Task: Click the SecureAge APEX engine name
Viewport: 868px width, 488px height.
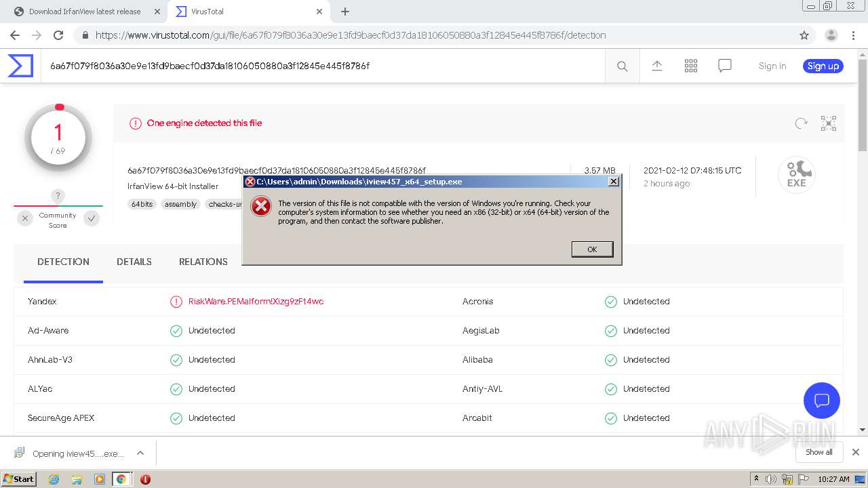Action: 61,418
